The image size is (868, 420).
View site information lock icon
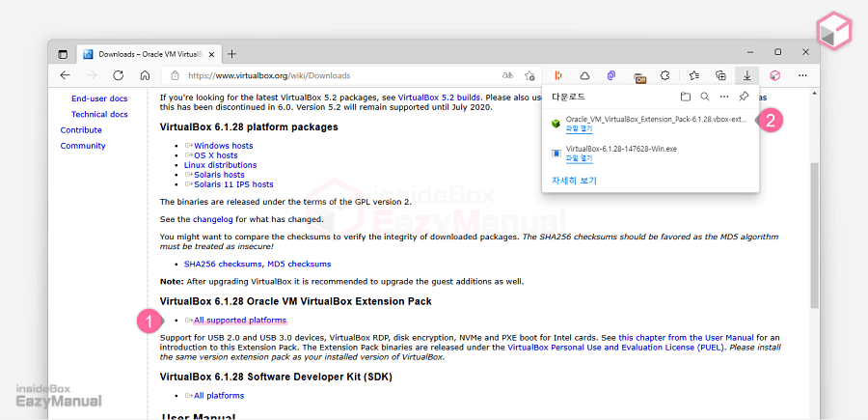[175, 75]
